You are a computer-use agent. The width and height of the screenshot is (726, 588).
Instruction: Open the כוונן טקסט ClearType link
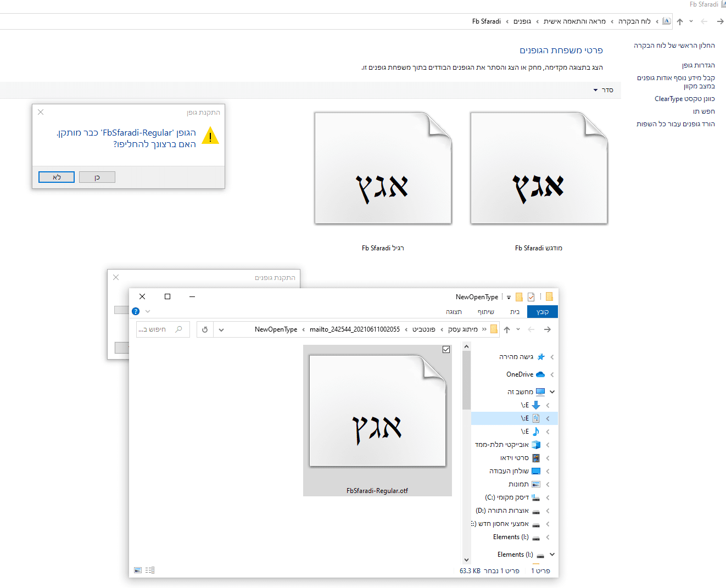685,99
